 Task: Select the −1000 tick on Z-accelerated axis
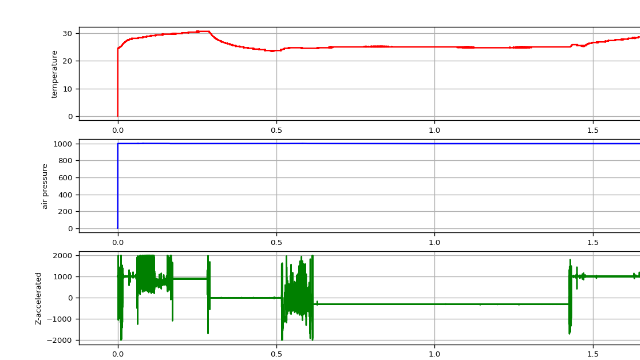(60, 319)
